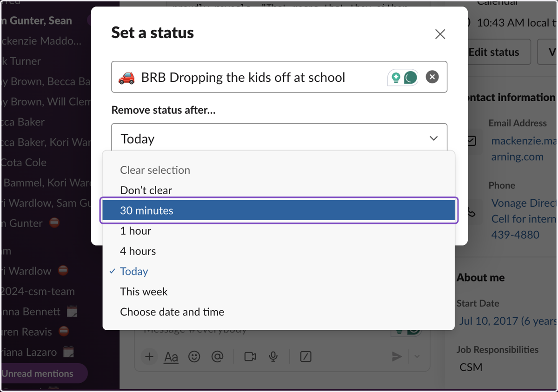This screenshot has height=392, width=558.
Task: Click the green lightbulb extension icon in status field
Action: [396, 77]
